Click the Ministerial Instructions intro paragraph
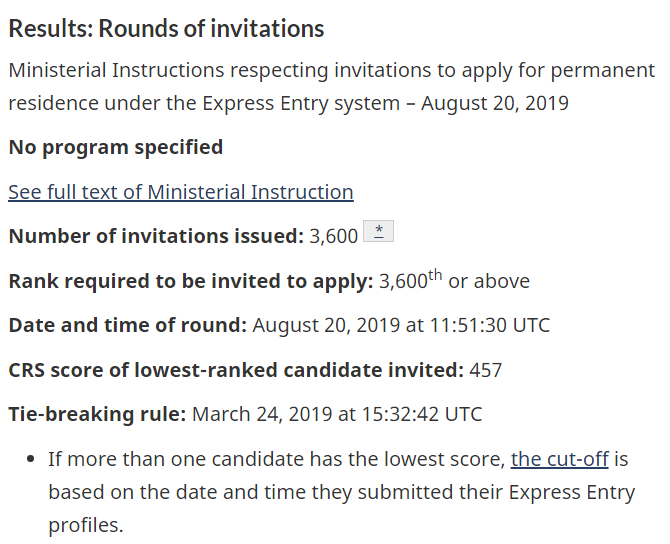 click(x=332, y=87)
